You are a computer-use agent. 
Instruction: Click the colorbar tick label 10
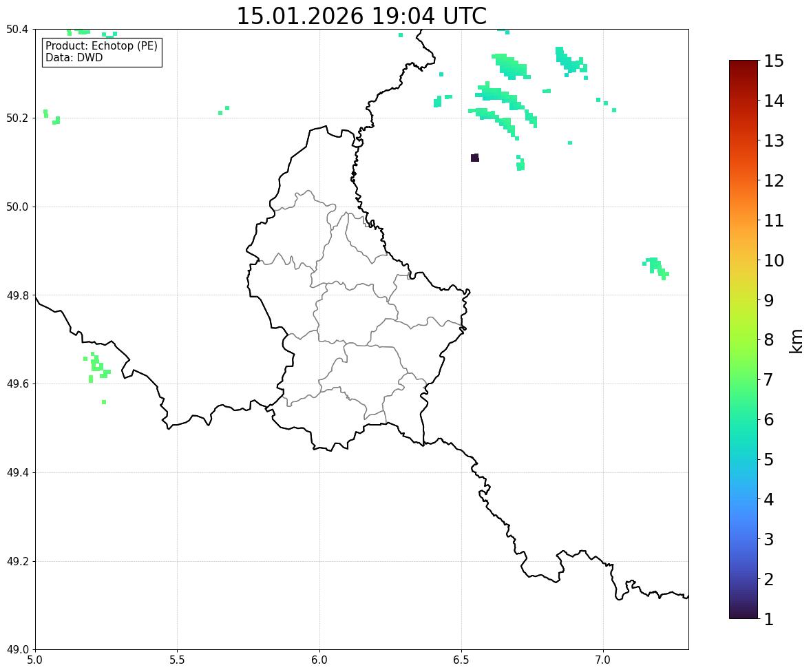tap(774, 260)
